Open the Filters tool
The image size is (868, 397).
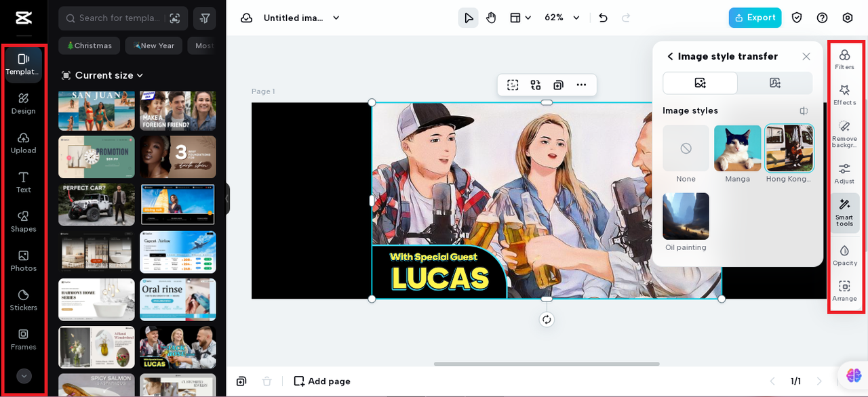pyautogui.click(x=844, y=60)
